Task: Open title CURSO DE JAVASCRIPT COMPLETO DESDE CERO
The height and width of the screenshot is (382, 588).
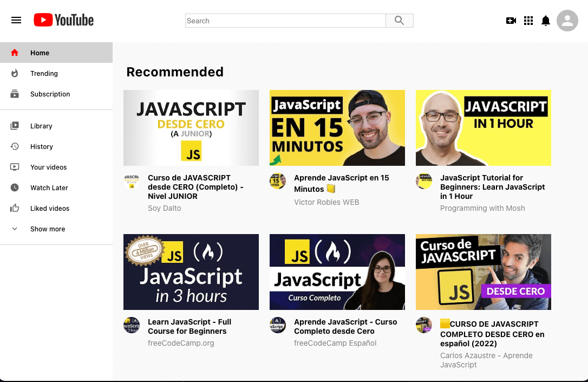Action: pos(492,333)
